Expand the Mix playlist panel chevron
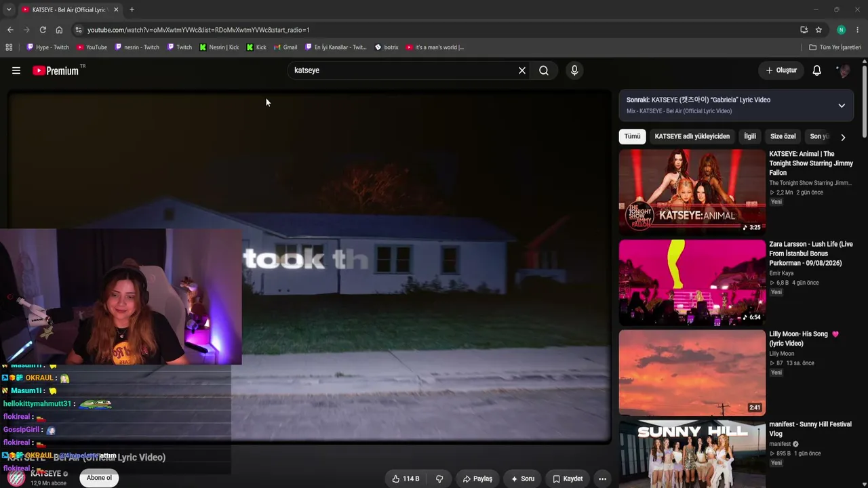The height and width of the screenshot is (488, 868). [x=842, y=105]
